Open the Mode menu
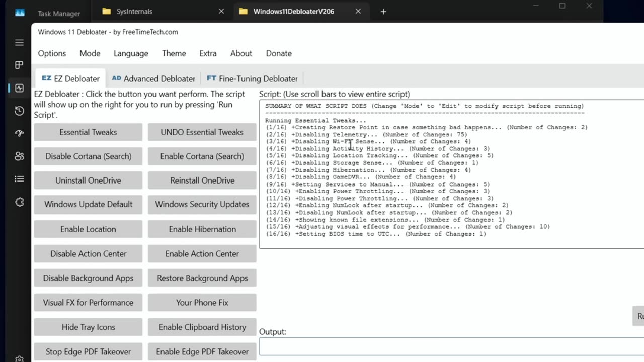Screen dimensions: 644x362 pyautogui.click(x=90, y=53)
